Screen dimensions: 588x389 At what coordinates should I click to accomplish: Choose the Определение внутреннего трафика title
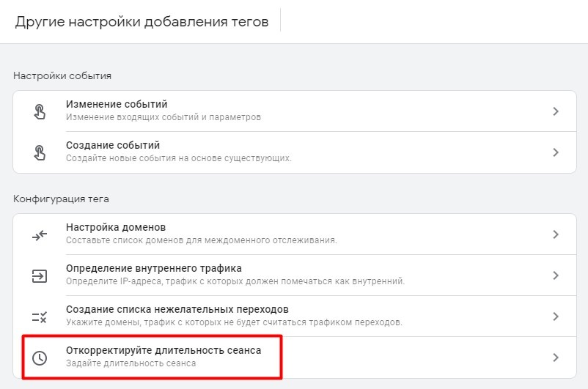(x=154, y=268)
